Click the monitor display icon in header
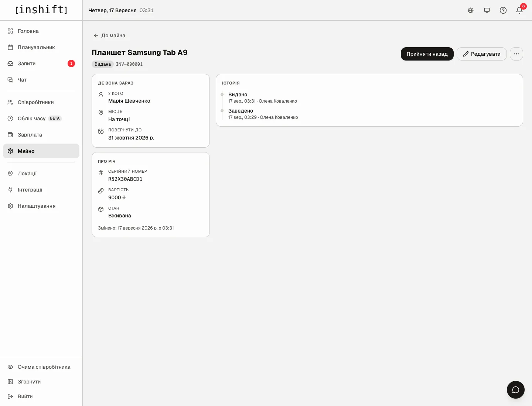 [487, 10]
